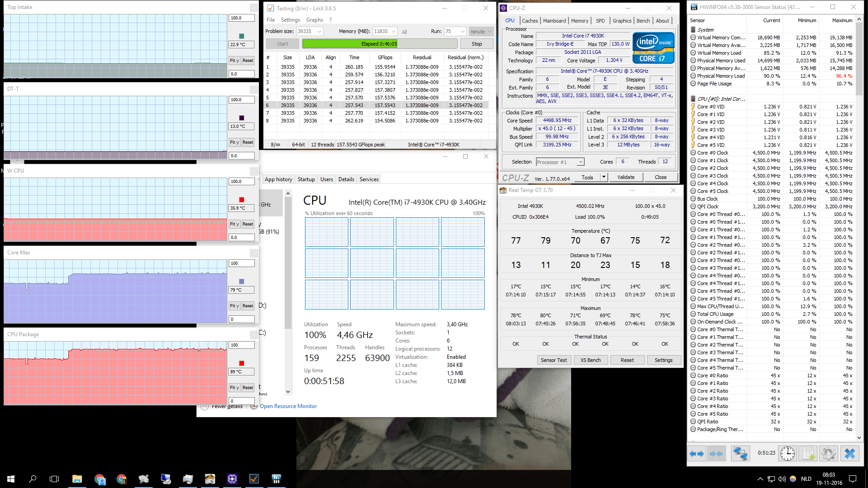Toggle checkbox beside Top Intake graph
868x488 pixels.
coord(254,8)
